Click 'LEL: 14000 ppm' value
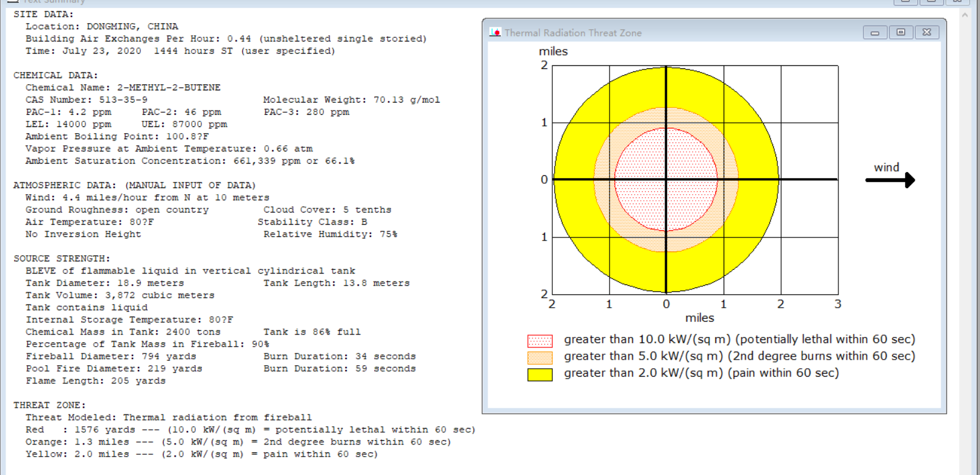 (x=68, y=124)
